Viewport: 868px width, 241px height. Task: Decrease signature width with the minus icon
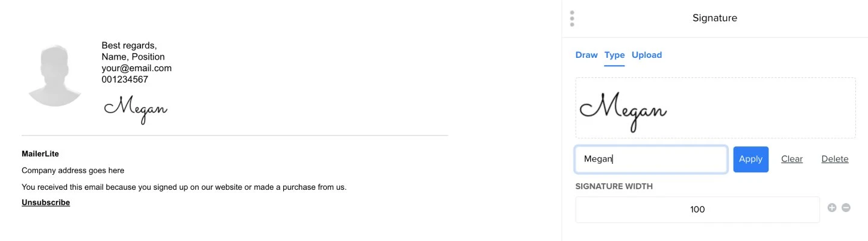point(846,208)
